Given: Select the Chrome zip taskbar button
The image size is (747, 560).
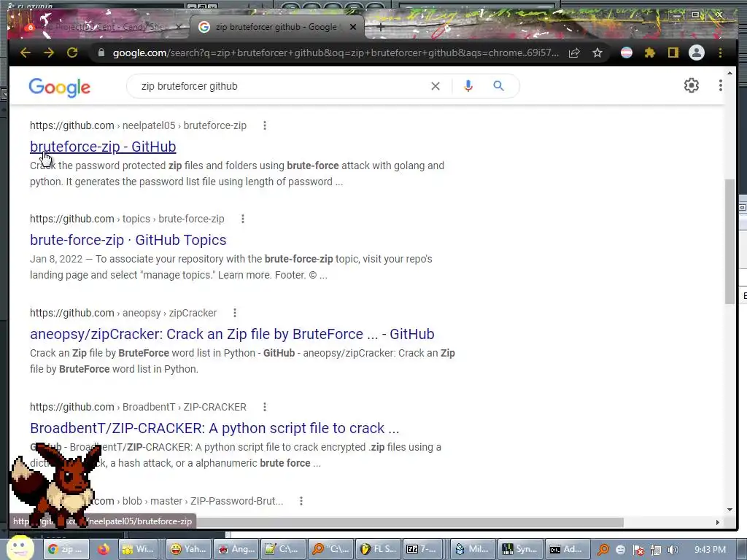Looking at the screenshot, I should tap(67, 549).
